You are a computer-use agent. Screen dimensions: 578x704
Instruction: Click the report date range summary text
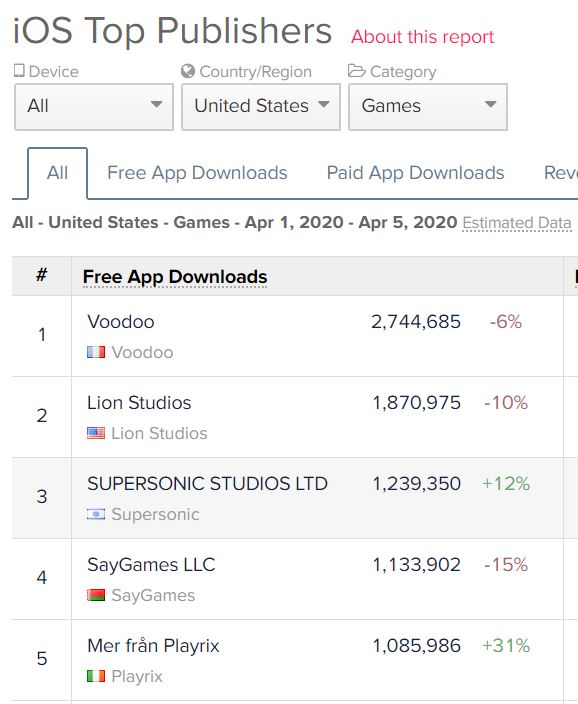(x=234, y=223)
